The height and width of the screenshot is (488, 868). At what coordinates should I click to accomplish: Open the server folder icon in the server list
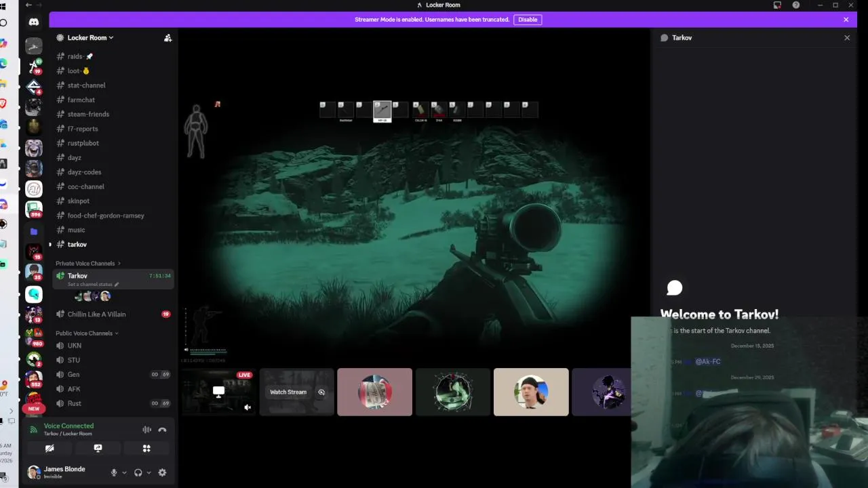point(34,231)
